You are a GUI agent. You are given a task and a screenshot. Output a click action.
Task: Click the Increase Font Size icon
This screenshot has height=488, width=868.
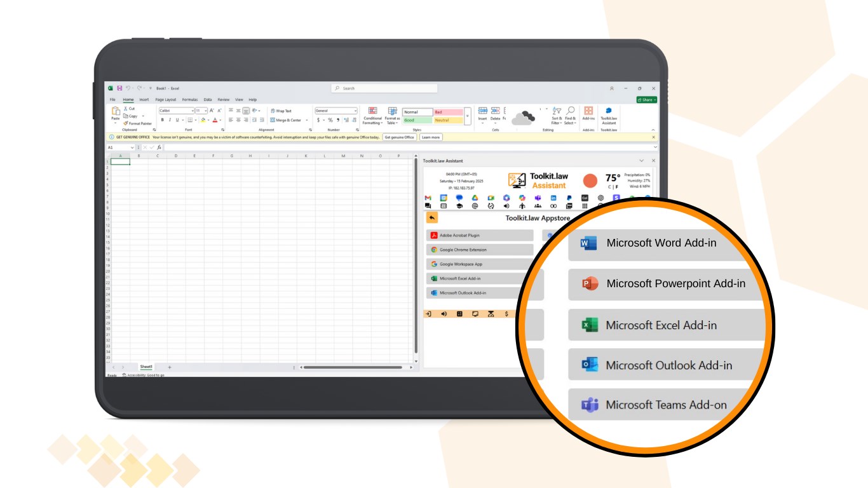[x=212, y=111]
